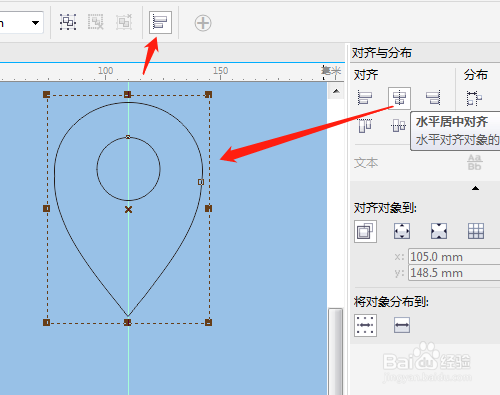The image size is (500, 395).
Task: Click the greyed Ungroup objects icon
Action: [96, 22]
